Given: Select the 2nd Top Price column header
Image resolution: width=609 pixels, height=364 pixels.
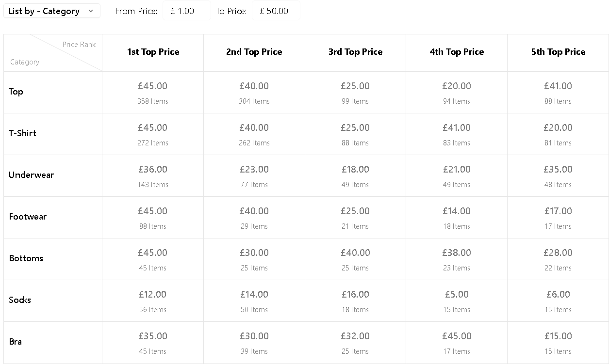Looking at the screenshot, I should click(254, 52).
